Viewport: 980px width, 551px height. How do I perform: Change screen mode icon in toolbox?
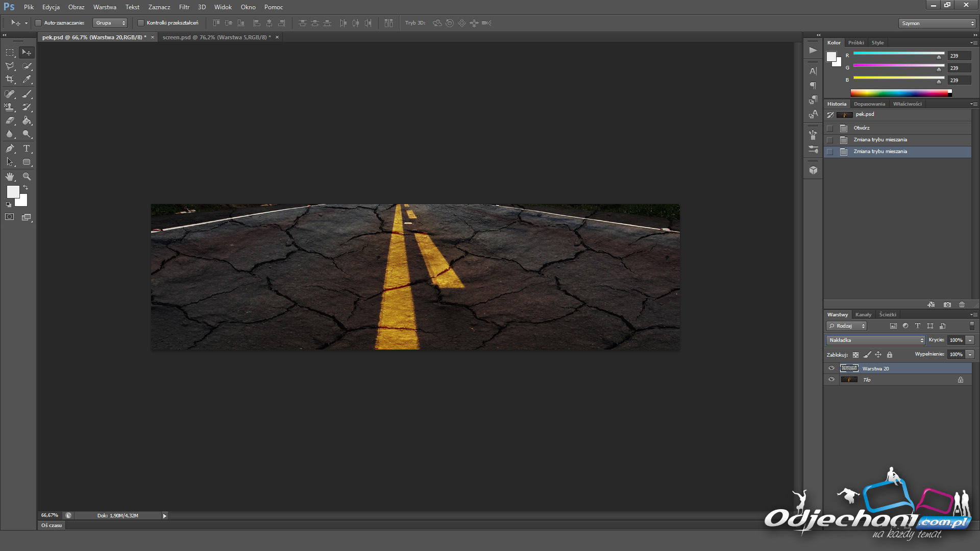(x=27, y=217)
